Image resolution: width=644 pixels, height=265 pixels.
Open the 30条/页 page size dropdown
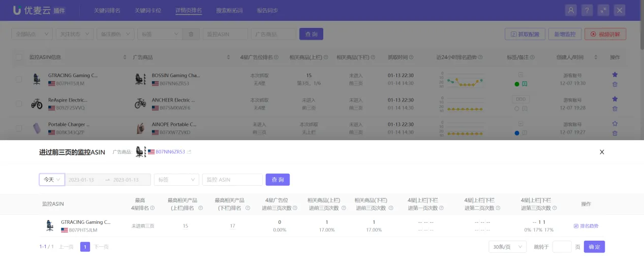pyautogui.click(x=508, y=247)
